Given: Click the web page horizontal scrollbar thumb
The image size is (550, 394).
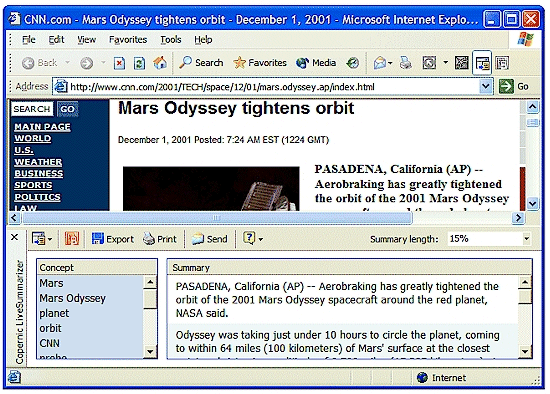Looking at the screenshot, I should (217, 218).
